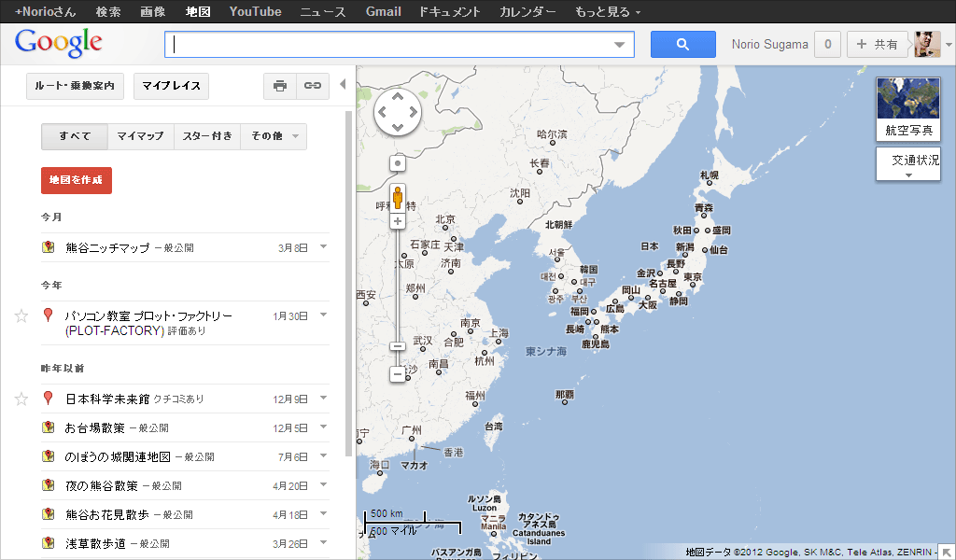The width and height of the screenshot is (956, 560).
Task: Click map icon beside 熊谷ニッチマップ
Action: click(49, 247)
